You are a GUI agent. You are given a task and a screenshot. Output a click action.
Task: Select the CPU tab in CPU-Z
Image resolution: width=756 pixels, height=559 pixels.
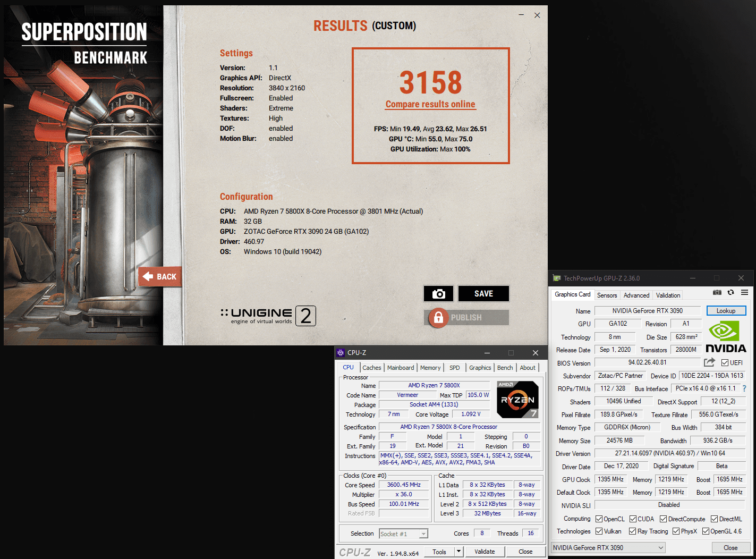(x=349, y=367)
